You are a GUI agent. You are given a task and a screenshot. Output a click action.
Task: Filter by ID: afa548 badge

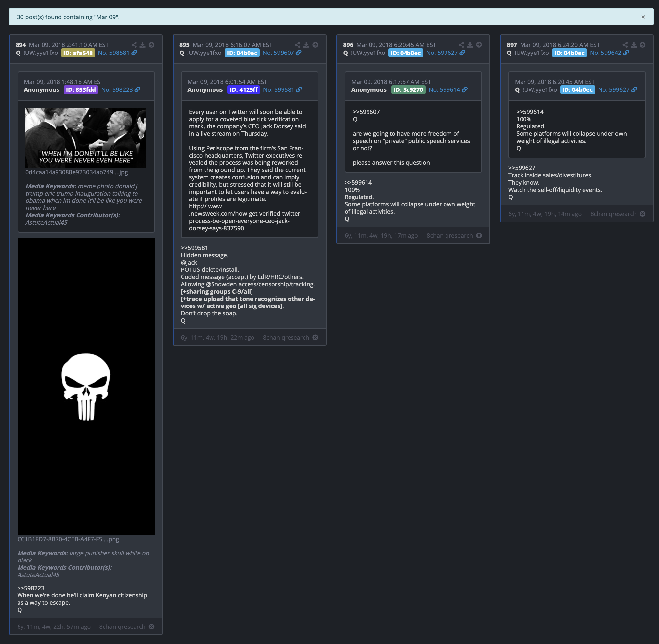point(78,53)
